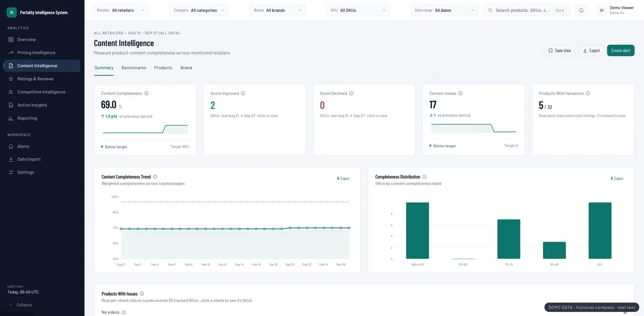Click the Score Improved value 2
The height and width of the screenshot is (316, 644).
tap(213, 106)
